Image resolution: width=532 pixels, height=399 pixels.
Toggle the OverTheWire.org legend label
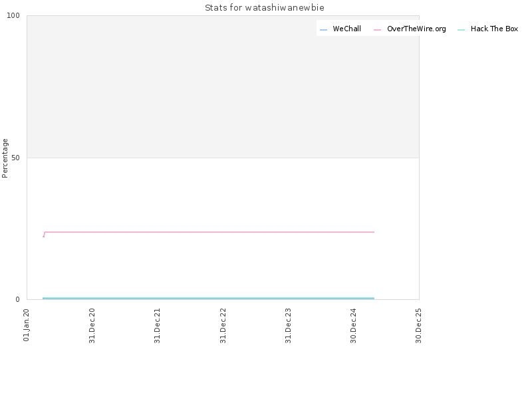click(x=416, y=29)
